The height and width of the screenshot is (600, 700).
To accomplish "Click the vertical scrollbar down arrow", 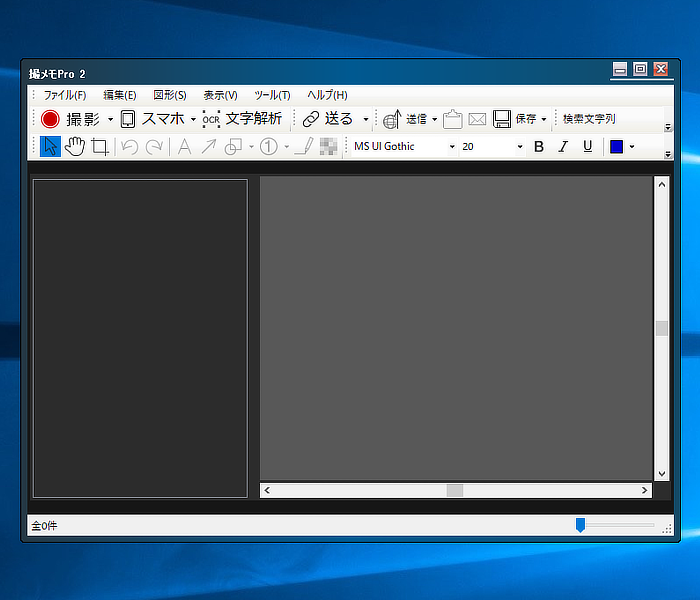I will tap(662, 474).
